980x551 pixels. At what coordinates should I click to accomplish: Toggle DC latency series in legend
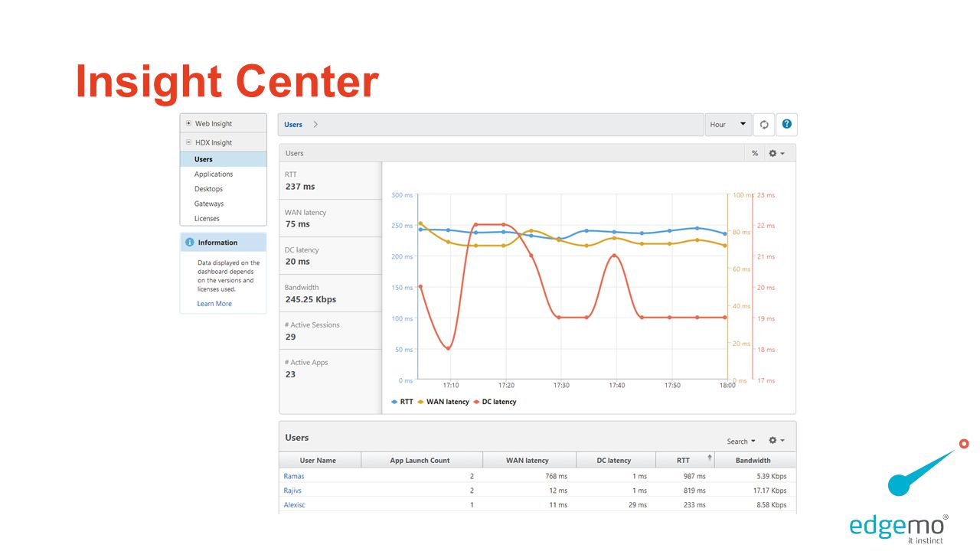(495, 402)
